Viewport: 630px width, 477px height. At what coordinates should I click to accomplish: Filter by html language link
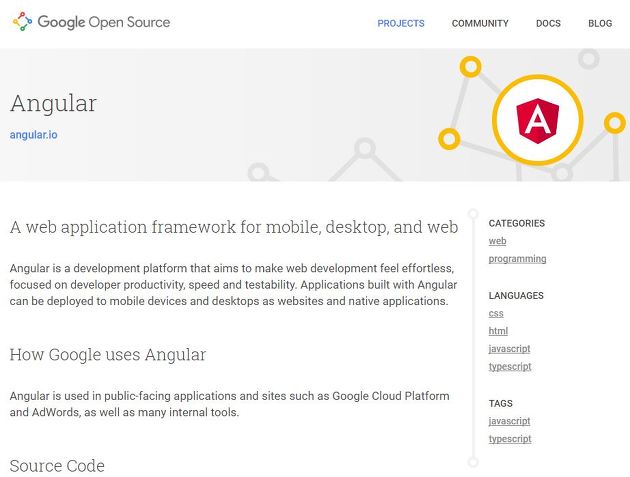coord(498,331)
